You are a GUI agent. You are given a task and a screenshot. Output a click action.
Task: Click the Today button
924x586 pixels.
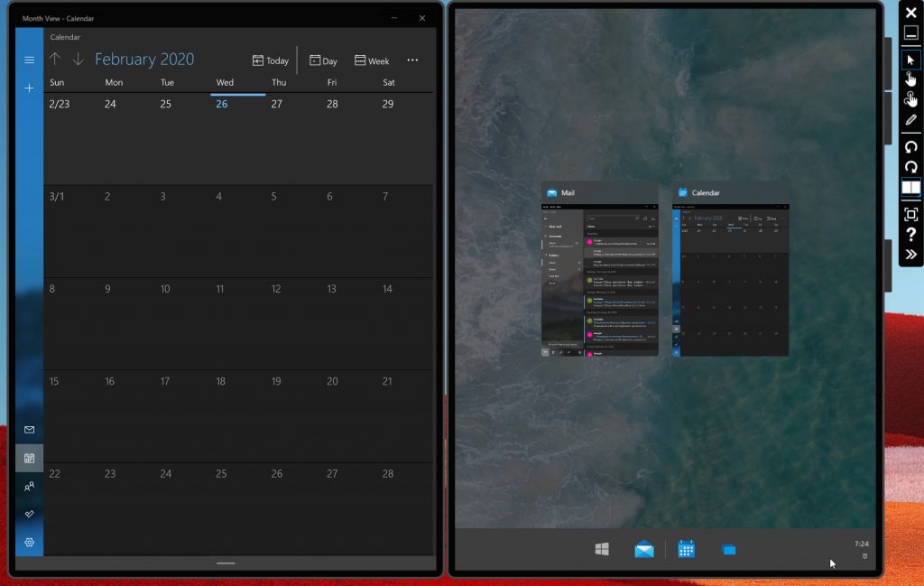[x=271, y=60]
